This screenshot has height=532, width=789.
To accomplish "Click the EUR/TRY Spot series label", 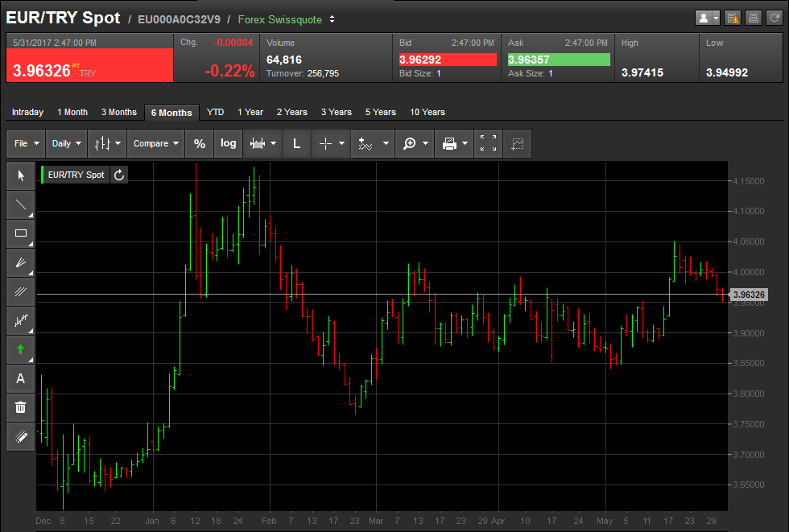I will pos(76,175).
